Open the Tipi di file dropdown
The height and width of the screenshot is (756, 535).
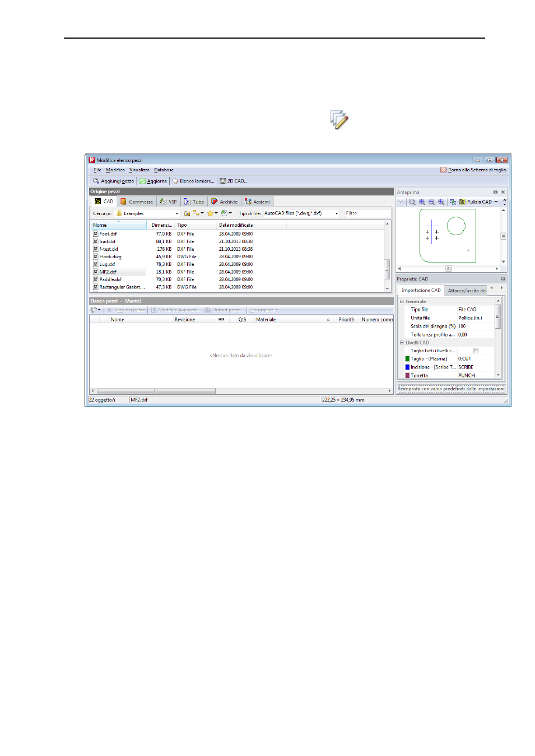click(337, 213)
